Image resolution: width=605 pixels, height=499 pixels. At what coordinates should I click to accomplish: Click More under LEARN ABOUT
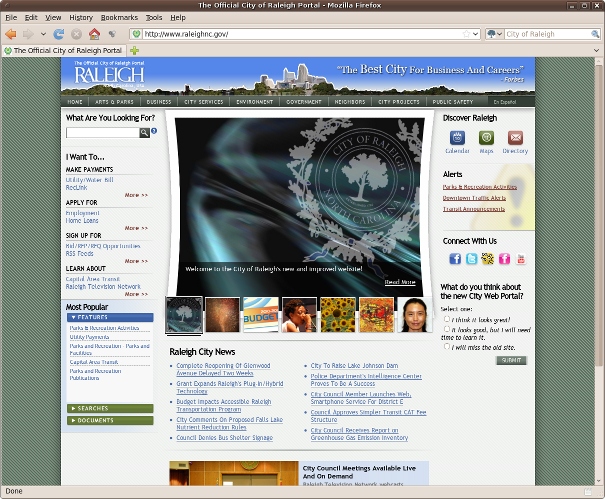click(x=136, y=294)
